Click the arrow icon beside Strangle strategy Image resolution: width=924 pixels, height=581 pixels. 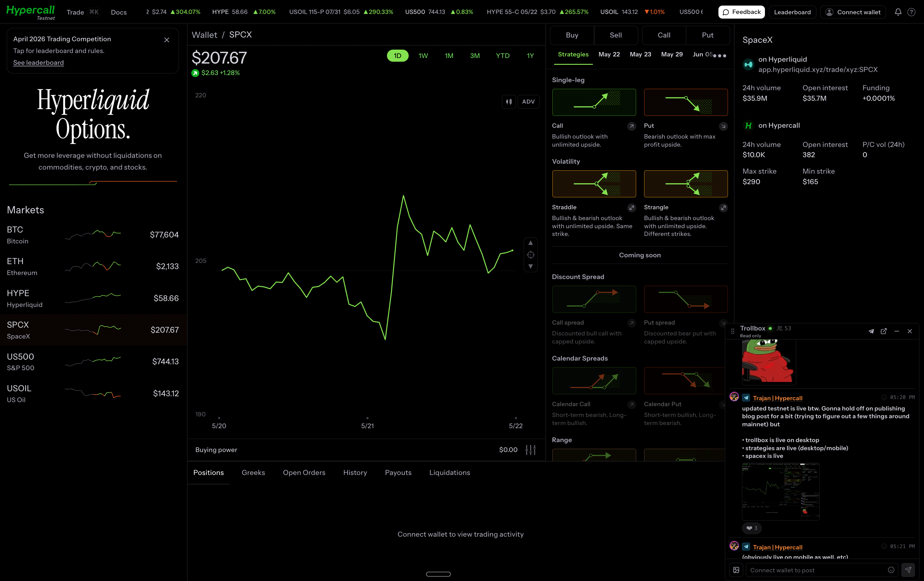click(723, 208)
